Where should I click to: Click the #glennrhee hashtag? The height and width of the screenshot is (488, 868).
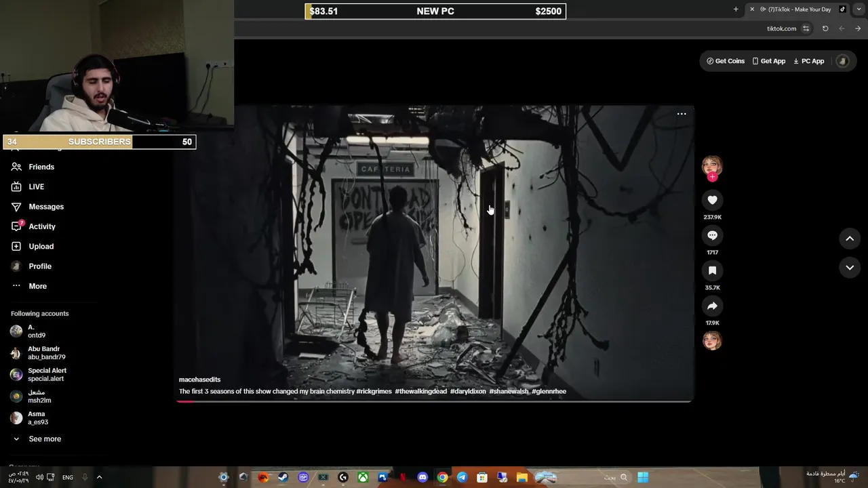(x=549, y=391)
